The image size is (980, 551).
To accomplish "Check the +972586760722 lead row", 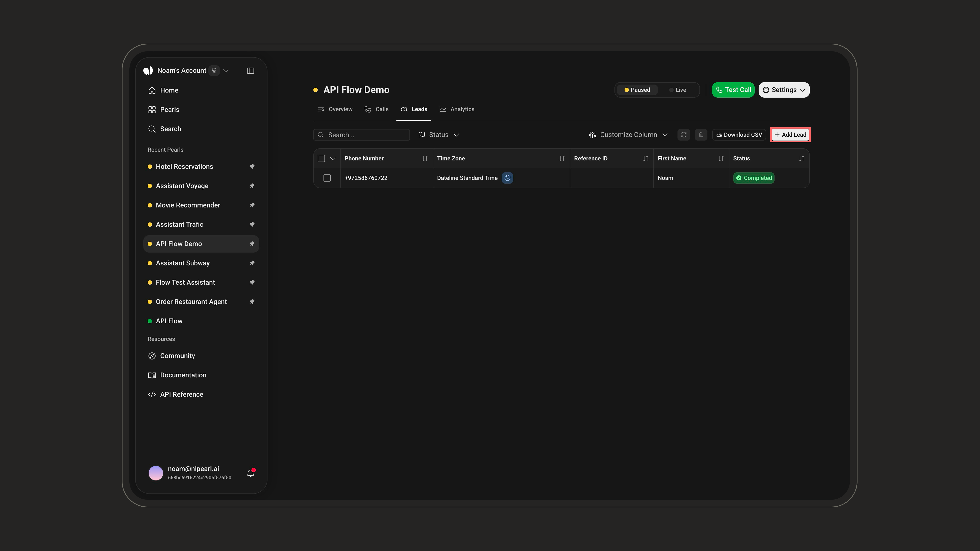I will tap(327, 178).
